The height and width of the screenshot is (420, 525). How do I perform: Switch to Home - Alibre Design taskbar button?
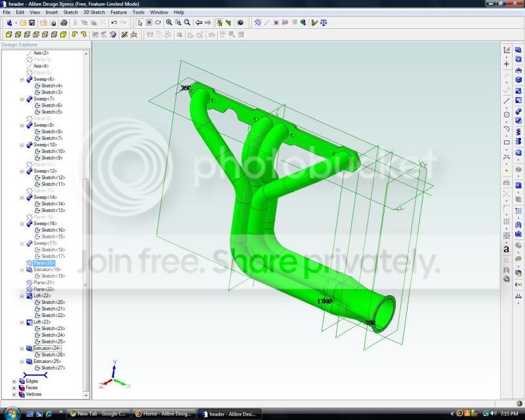coord(163,414)
